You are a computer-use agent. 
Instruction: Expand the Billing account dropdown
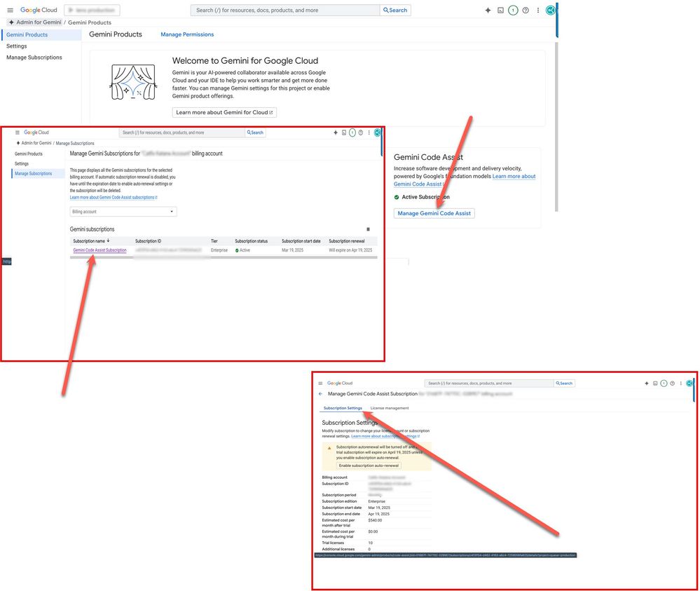pos(123,212)
